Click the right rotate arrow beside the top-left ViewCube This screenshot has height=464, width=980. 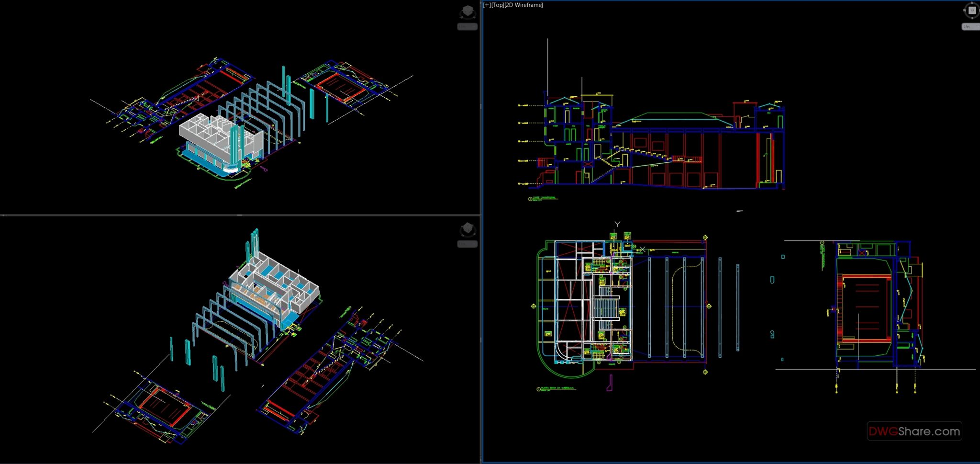474,17
